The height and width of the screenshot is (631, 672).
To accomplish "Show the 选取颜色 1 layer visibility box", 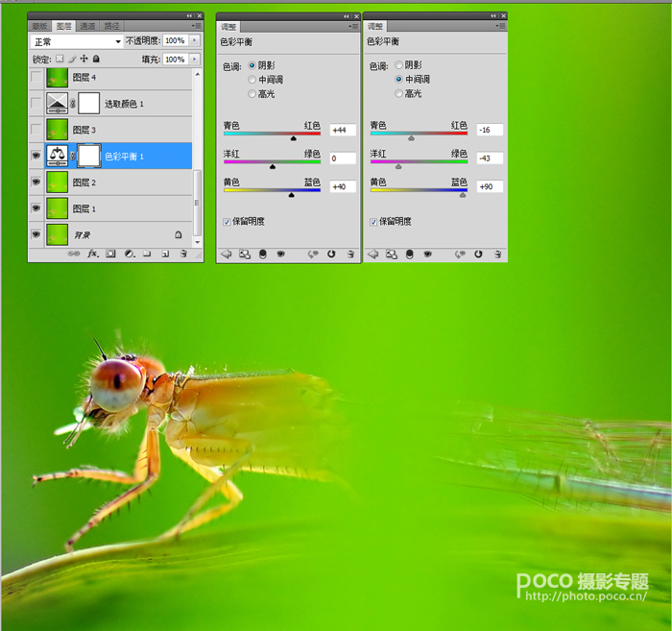I will tap(36, 104).
